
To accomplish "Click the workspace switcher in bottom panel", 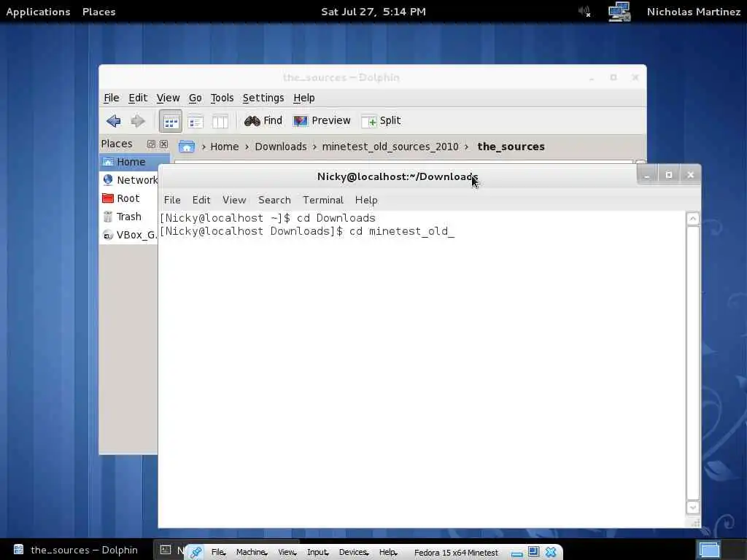I will point(709,550).
